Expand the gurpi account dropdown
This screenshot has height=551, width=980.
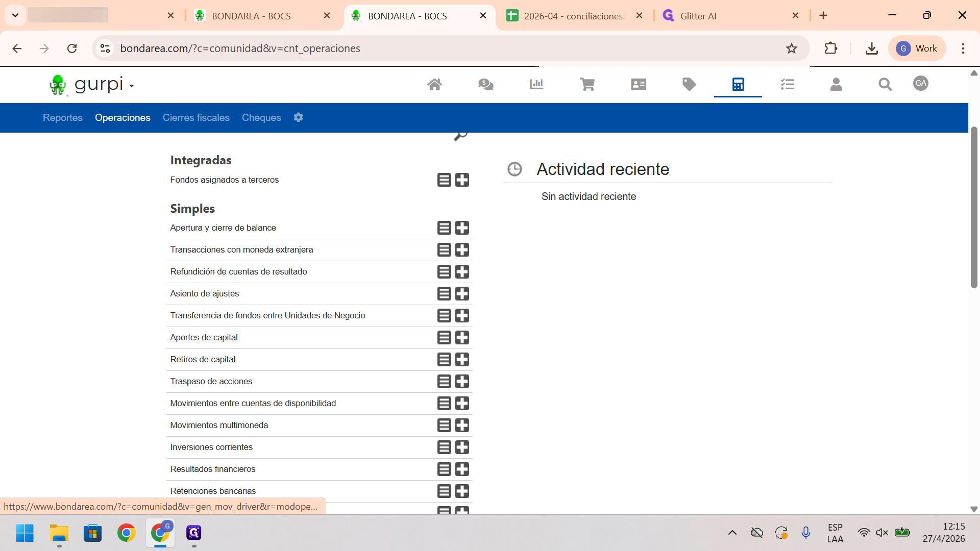pos(132,86)
